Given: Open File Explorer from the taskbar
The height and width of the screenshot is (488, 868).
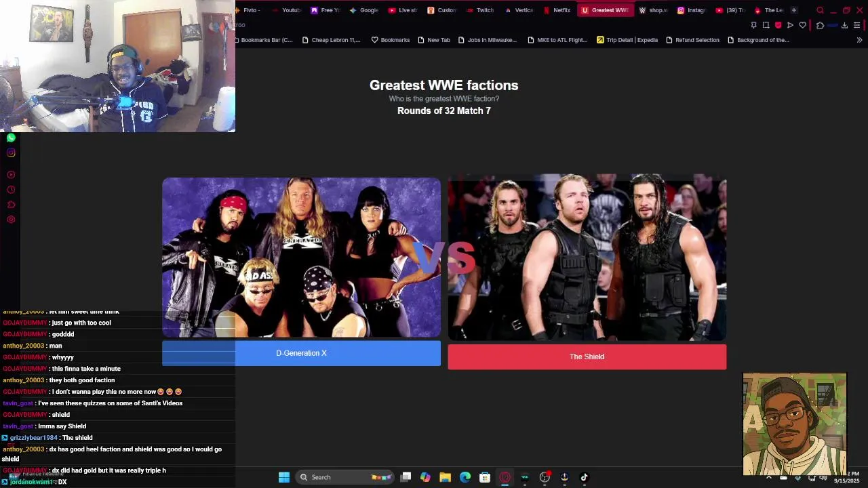Looking at the screenshot, I should coord(445,477).
